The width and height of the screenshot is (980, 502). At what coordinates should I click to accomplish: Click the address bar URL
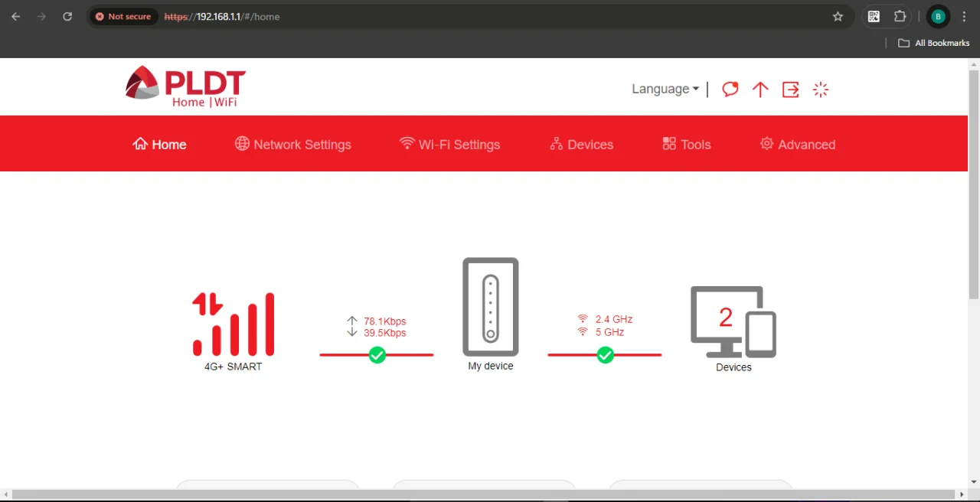(x=222, y=16)
